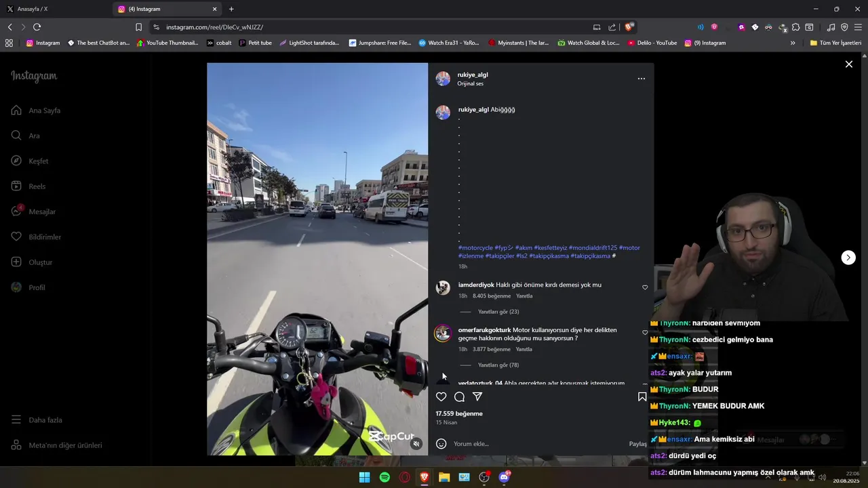Click the Instagram logo in the sidebar
Image resolution: width=868 pixels, height=488 pixels.
(x=34, y=76)
